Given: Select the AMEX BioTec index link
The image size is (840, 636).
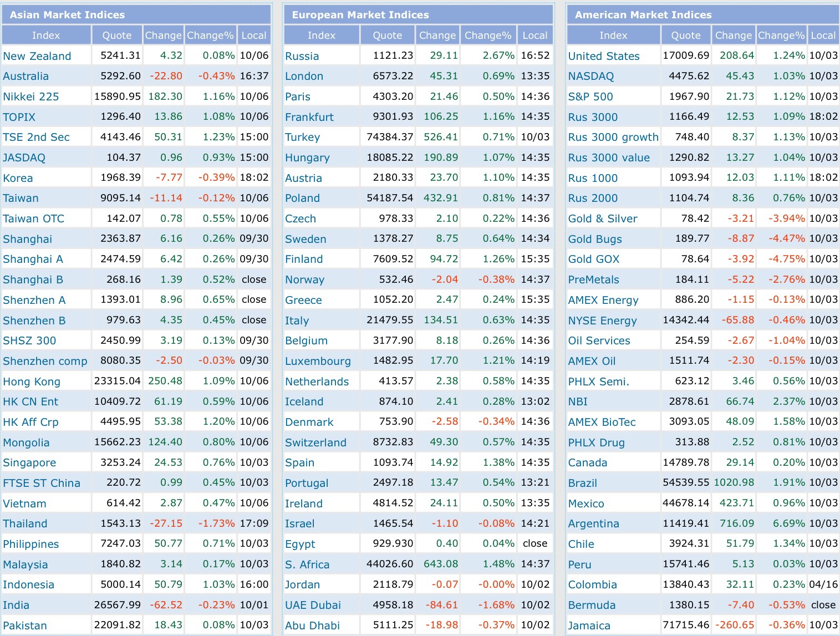Looking at the screenshot, I should [x=602, y=422].
